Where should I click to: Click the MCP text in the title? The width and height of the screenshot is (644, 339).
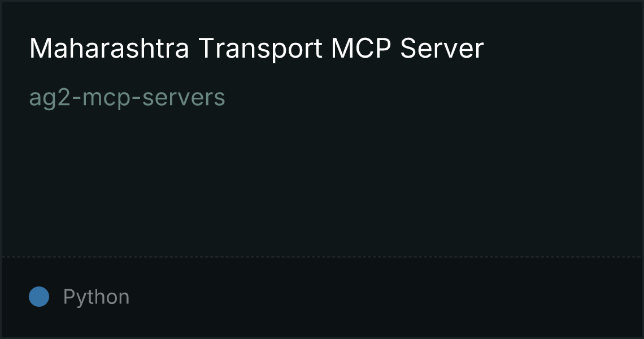point(361,49)
